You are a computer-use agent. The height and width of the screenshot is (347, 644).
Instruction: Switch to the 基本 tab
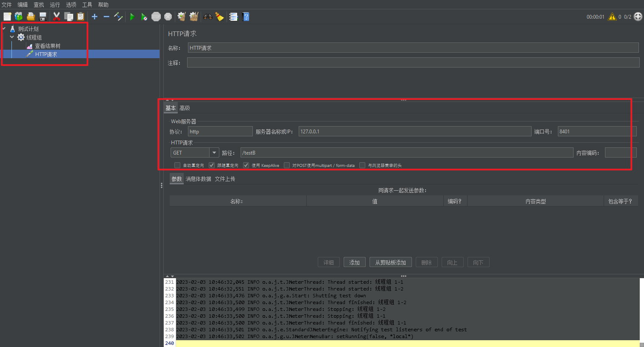point(171,108)
